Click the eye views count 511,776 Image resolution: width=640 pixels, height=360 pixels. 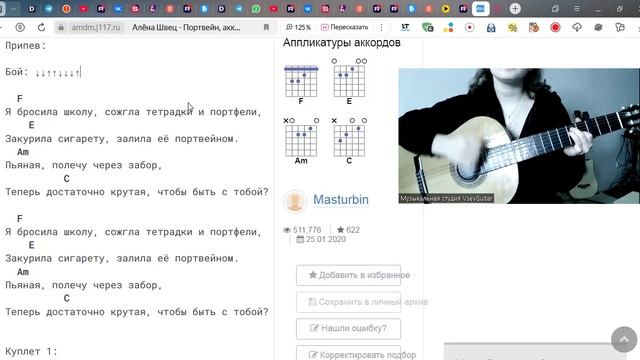click(x=302, y=230)
